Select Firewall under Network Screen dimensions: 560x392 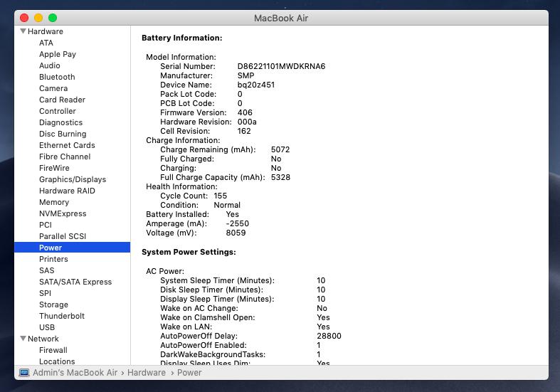click(53, 350)
